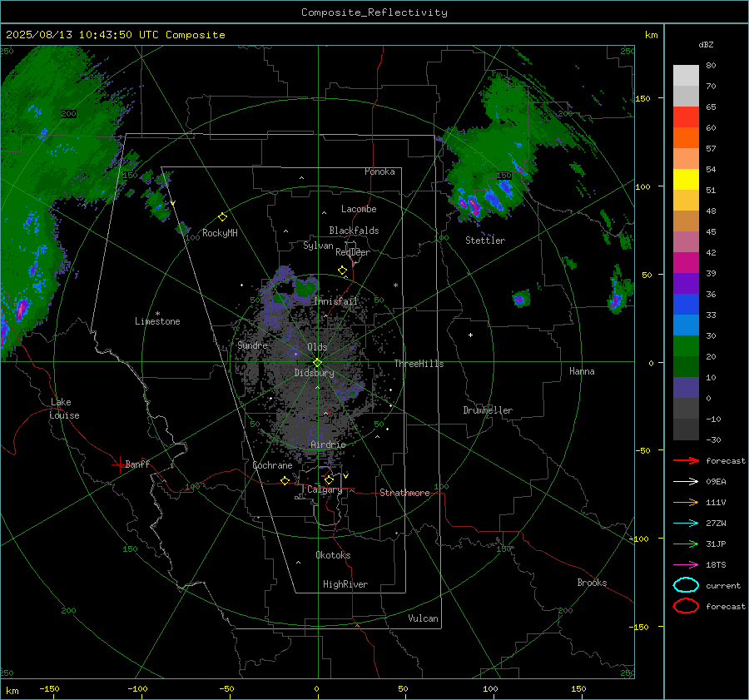
Task: Click the Airdrie label on map
Action: coord(328,444)
